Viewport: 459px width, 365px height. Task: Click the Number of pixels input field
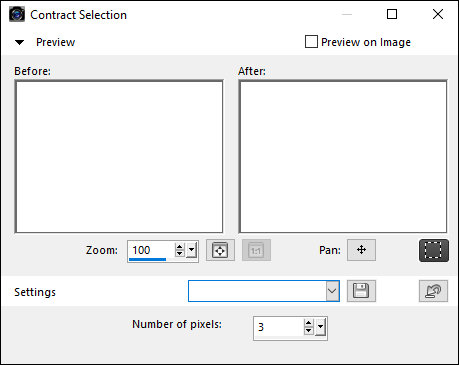click(279, 327)
